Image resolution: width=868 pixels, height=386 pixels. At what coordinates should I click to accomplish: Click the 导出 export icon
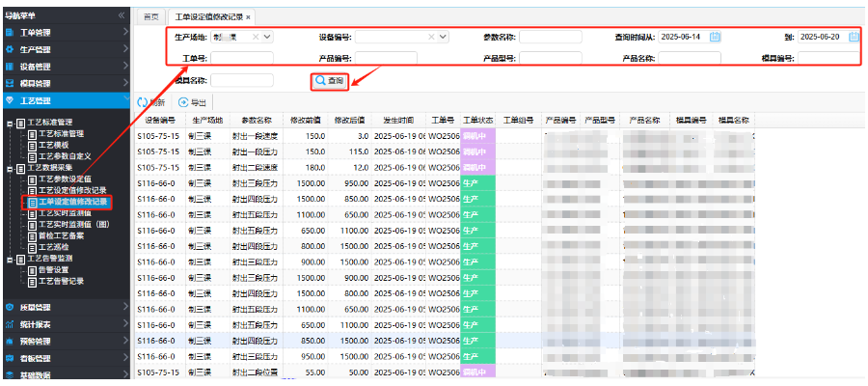pyautogui.click(x=183, y=102)
